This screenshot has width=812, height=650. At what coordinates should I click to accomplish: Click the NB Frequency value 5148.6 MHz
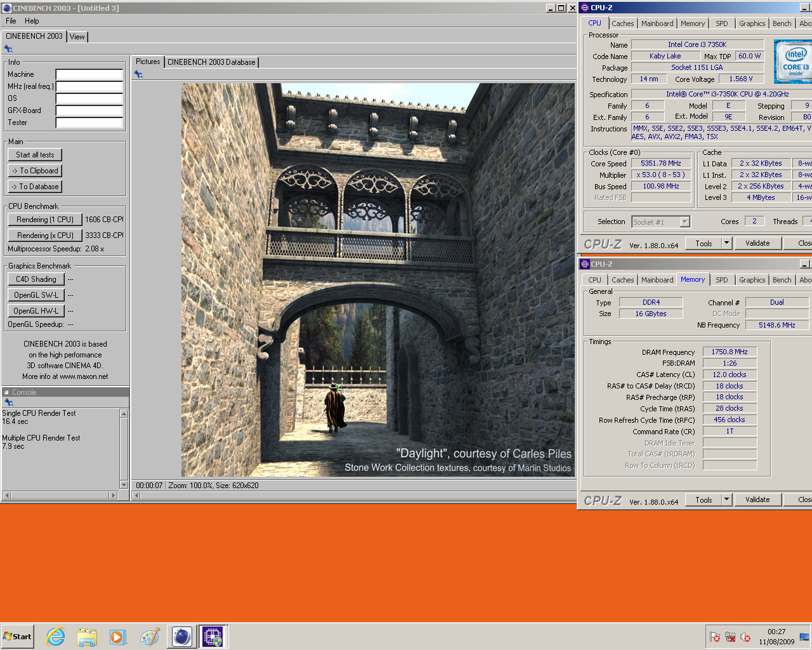click(x=777, y=324)
